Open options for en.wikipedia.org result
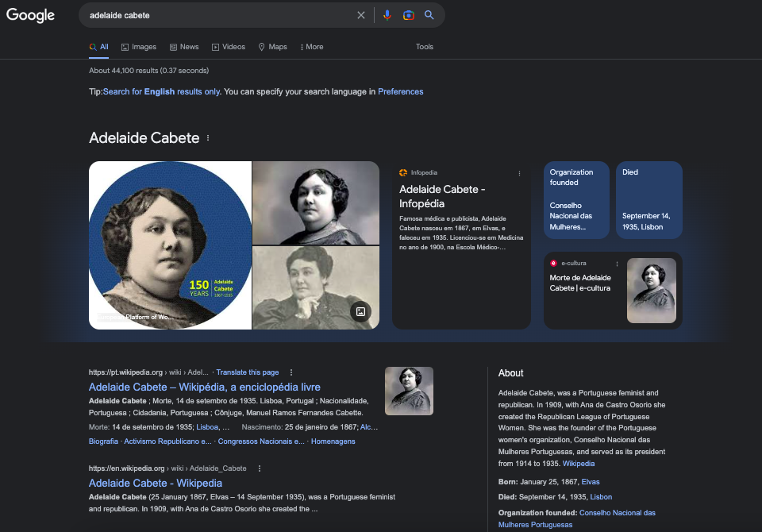The image size is (762, 532). (x=260, y=468)
